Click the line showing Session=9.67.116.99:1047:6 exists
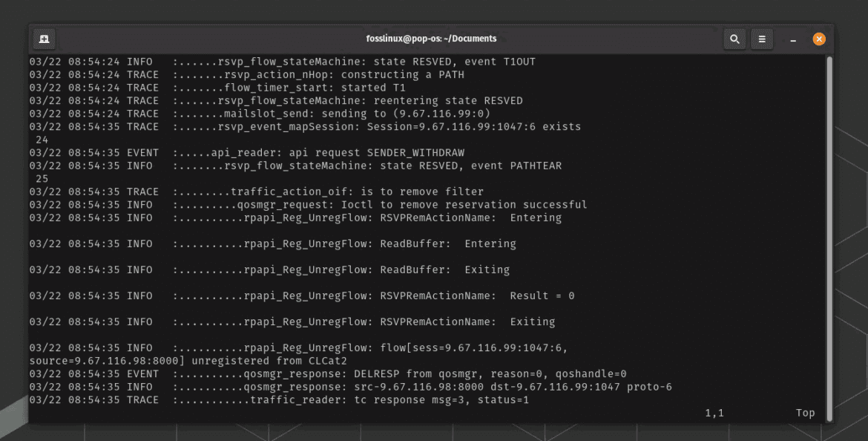The width and height of the screenshot is (868, 441). pos(297,126)
